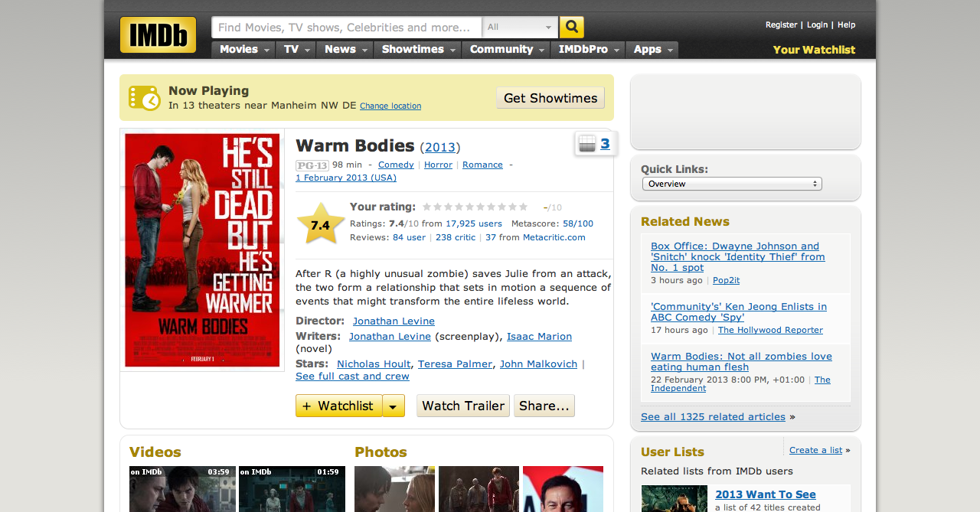Click the PG-13 certificate badge

[x=312, y=165]
